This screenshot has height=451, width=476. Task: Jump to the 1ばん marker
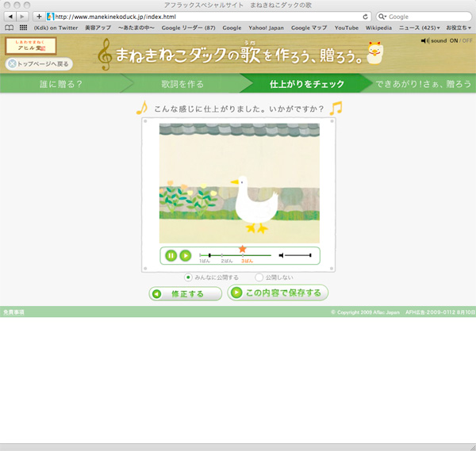[x=205, y=261]
